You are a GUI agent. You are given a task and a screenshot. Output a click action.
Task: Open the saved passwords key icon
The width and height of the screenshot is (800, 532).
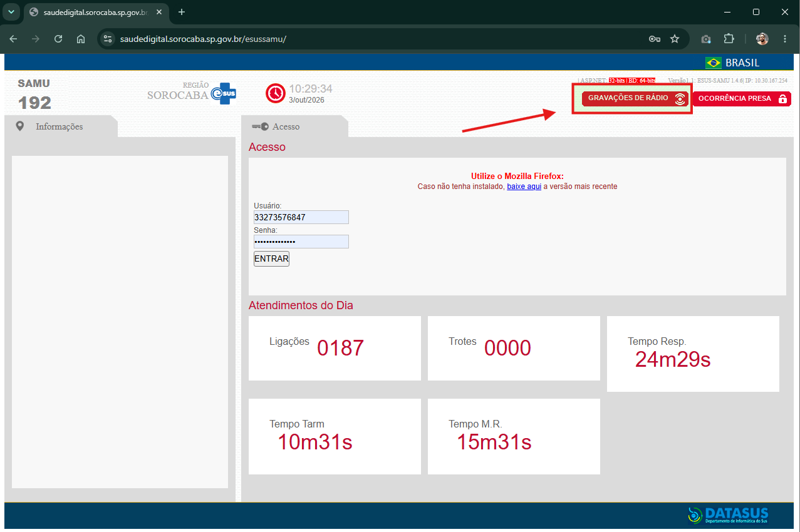(x=654, y=39)
